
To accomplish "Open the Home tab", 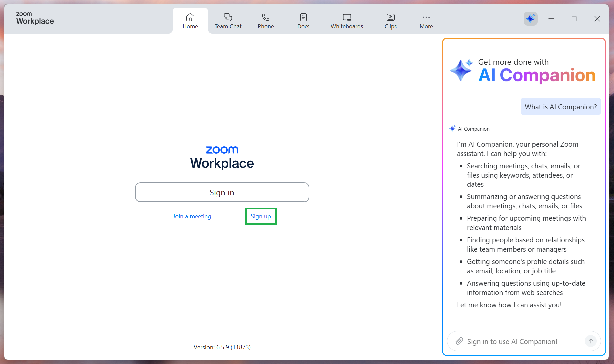I will pos(190,21).
